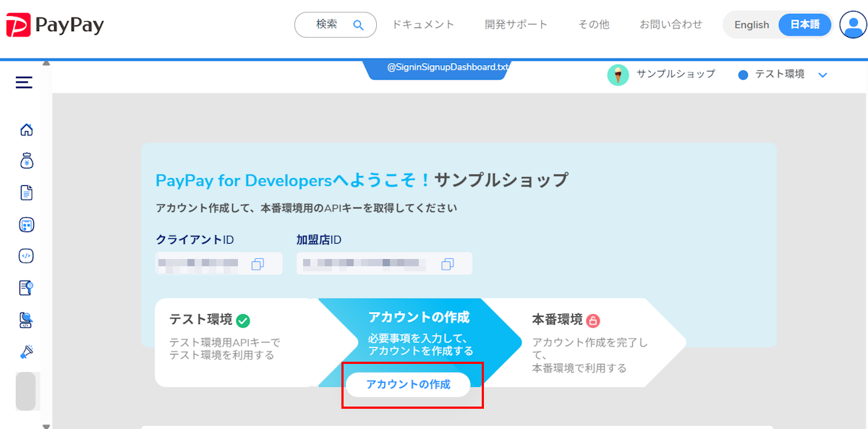Screen dimensions: 868x429
Task: Click the red lock icon beside 本番環境
Action: click(593, 320)
